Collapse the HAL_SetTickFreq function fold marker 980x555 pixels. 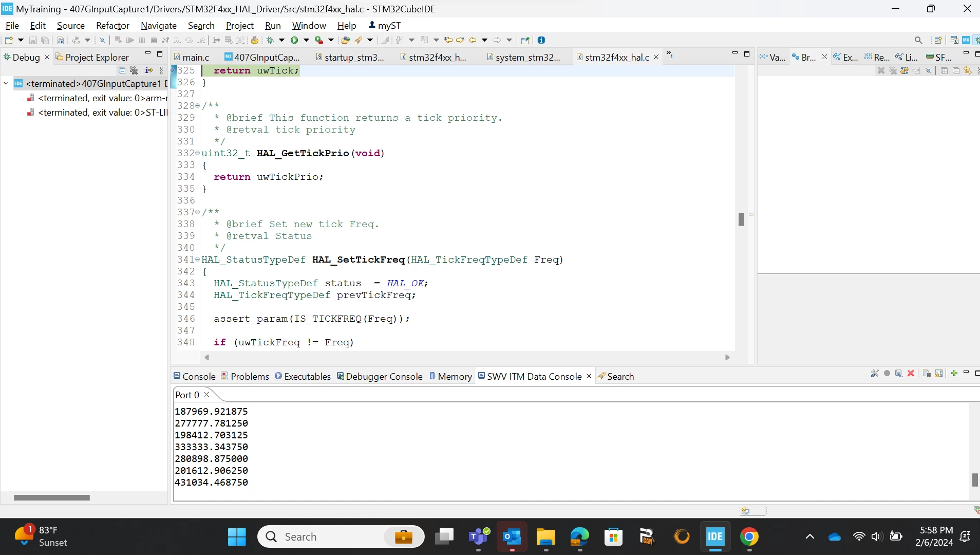[198, 260]
